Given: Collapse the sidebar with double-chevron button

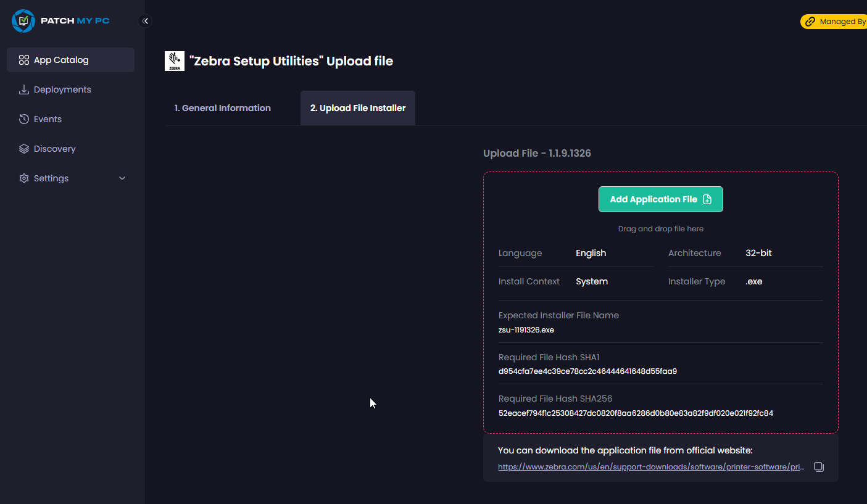Looking at the screenshot, I should 145,21.
